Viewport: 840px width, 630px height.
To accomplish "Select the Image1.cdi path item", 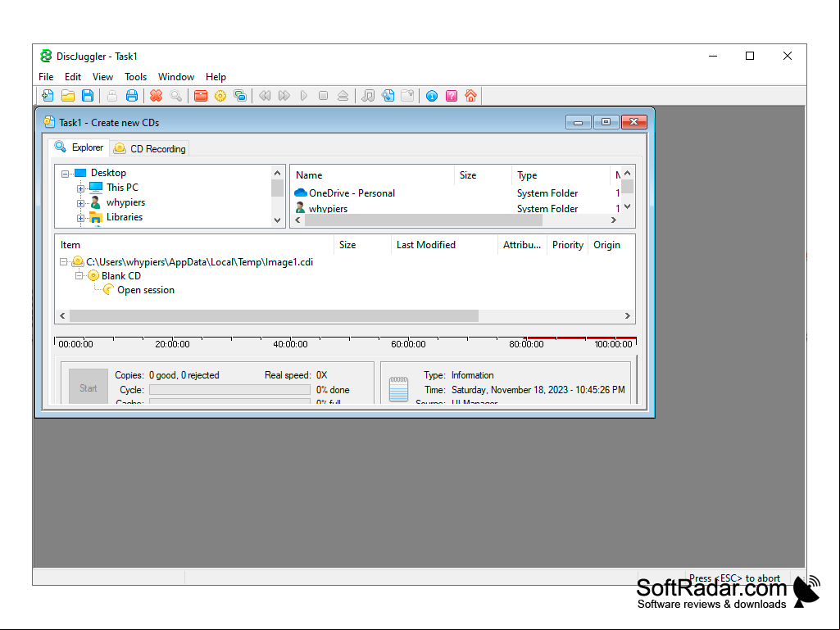I will coord(199,262).
